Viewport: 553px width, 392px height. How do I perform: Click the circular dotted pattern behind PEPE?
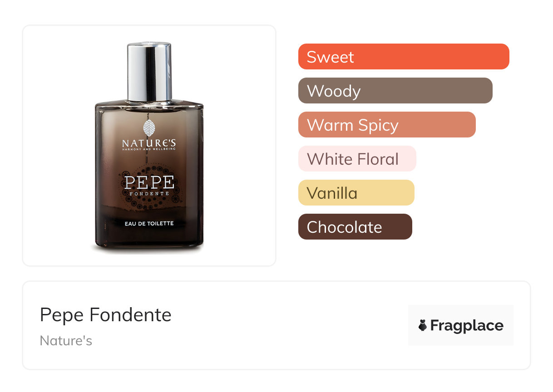149,187
